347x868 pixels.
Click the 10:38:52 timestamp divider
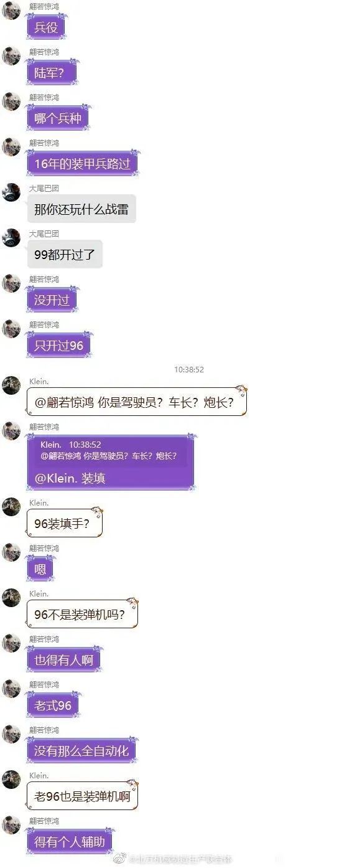click(189, 370)
